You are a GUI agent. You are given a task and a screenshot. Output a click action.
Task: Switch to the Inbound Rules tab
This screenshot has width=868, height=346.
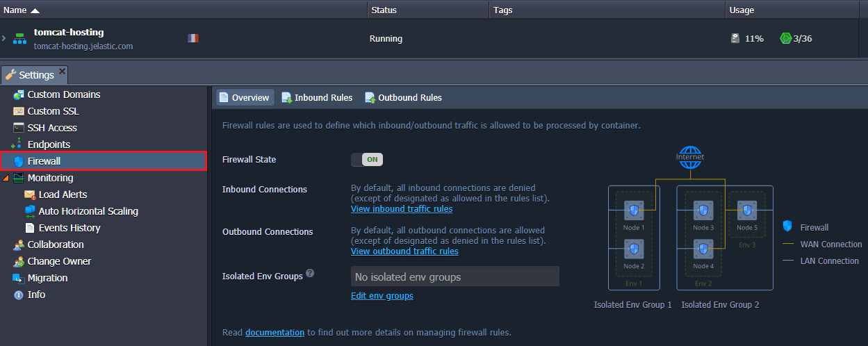tap(317, 98)
